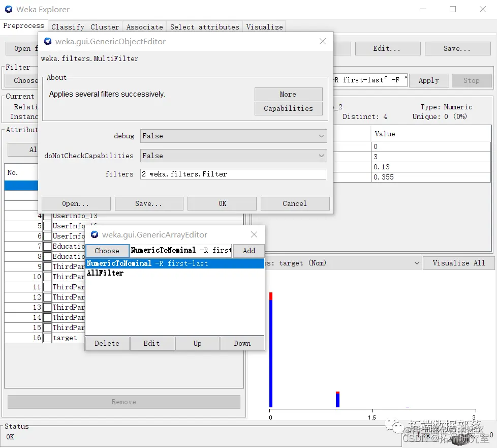Click the GenericObjectEditor window icon

pos(48,41)
